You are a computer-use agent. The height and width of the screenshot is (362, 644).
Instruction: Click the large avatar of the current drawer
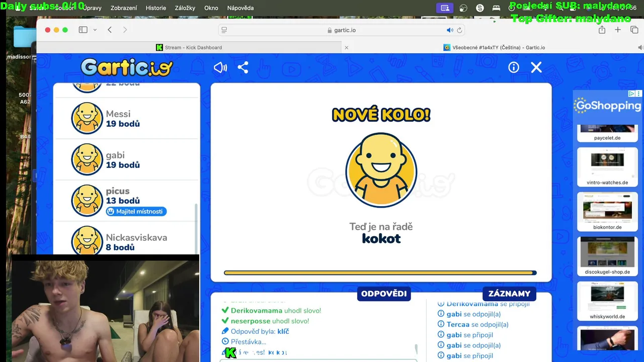tap(381, 170)
